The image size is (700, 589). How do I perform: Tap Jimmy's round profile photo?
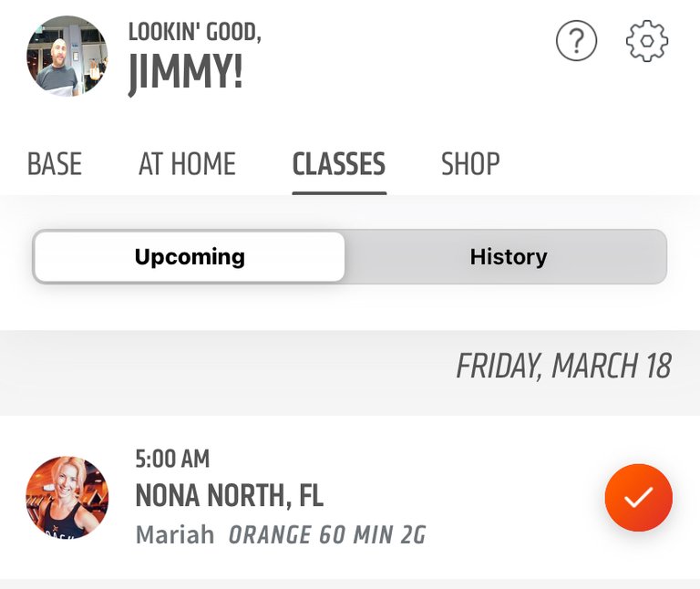[67, 57]
